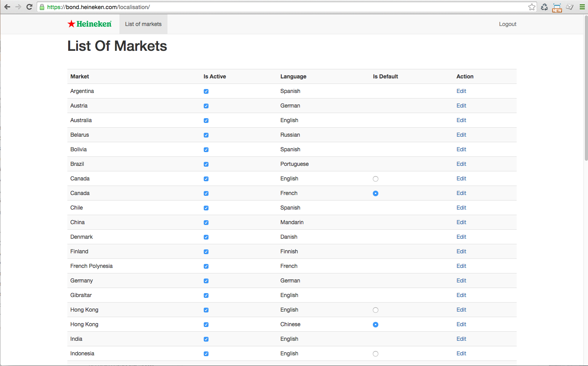The height and width of the screenshot is (366, 588).
Task: Select the Canada French default radio button
Action: [x=376, y=193]
